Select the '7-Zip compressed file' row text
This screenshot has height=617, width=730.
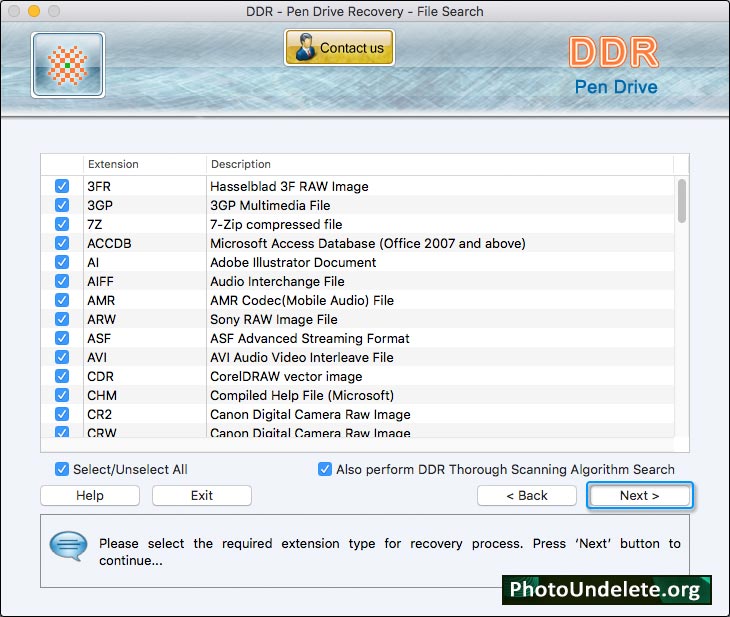pyautogui.click(x=276, y=224)
